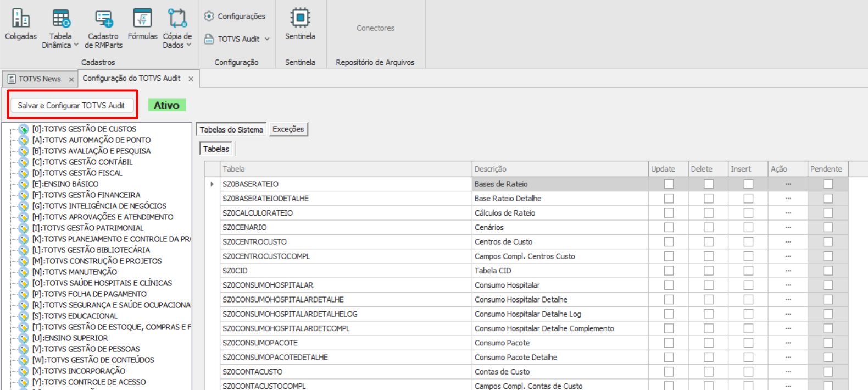Click the SZ0CENTROCUSTOCOMPL table cell
This screenshot has width=868, height=390.
point(346,256)
